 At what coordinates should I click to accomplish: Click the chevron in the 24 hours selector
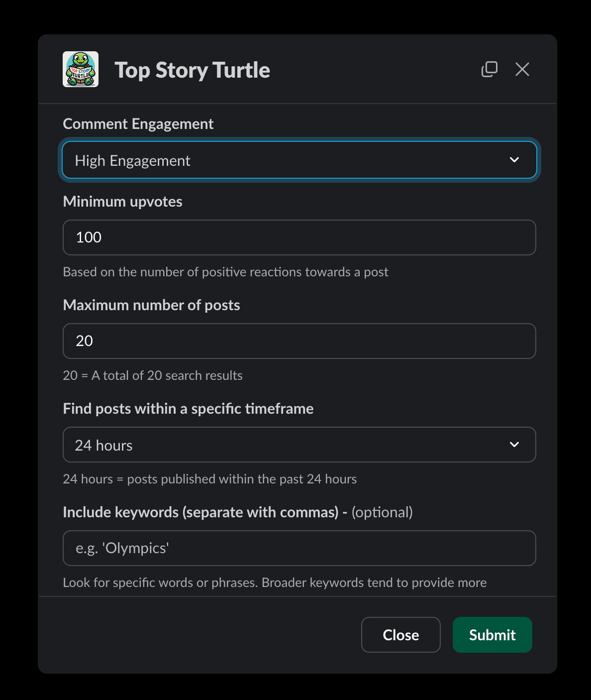pos(514,445)
